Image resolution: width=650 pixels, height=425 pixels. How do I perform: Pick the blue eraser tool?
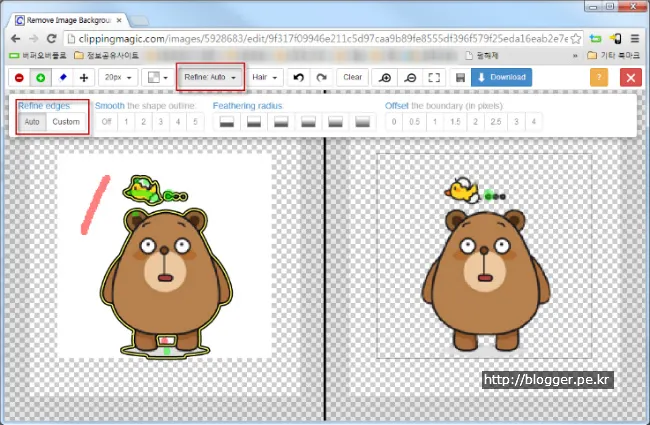point(62,77)
